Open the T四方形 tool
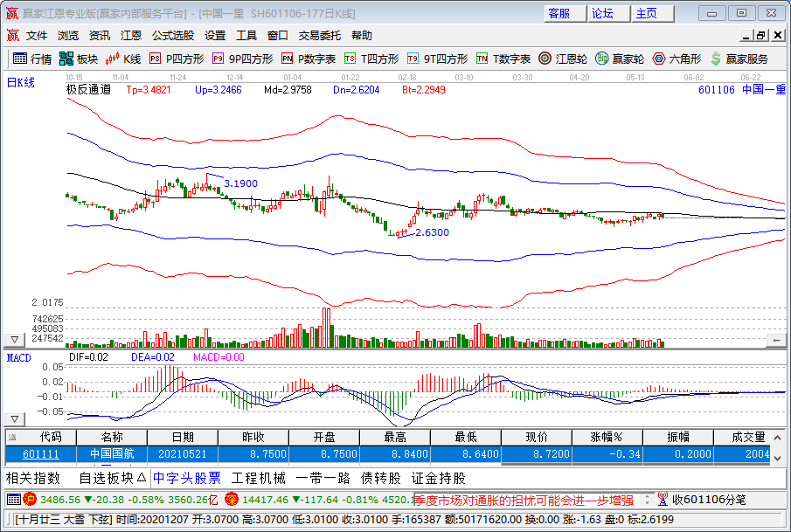791x532 pixels. tap(371, 59)
